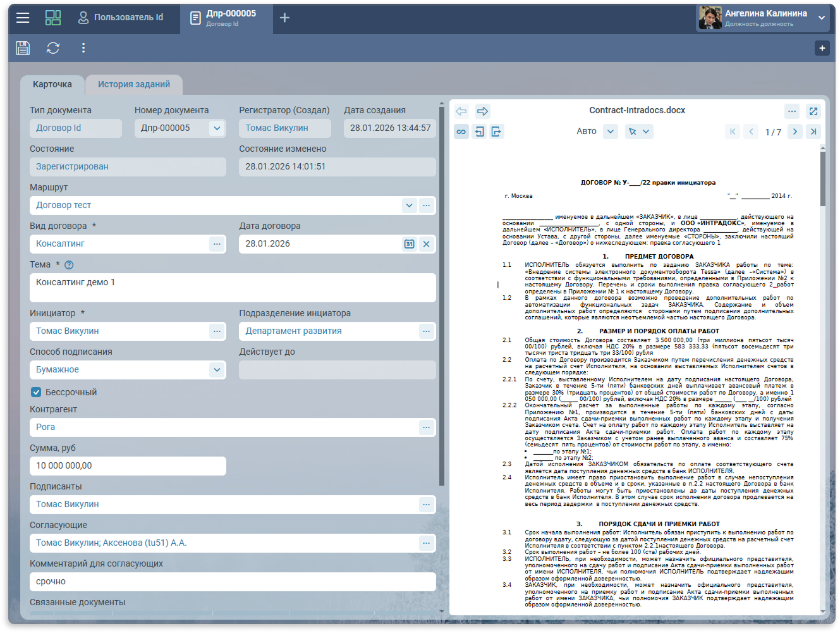Click the save document icon
Image resolution: width=840 pixels, height=633 pixels.
(x=23, y=48)
